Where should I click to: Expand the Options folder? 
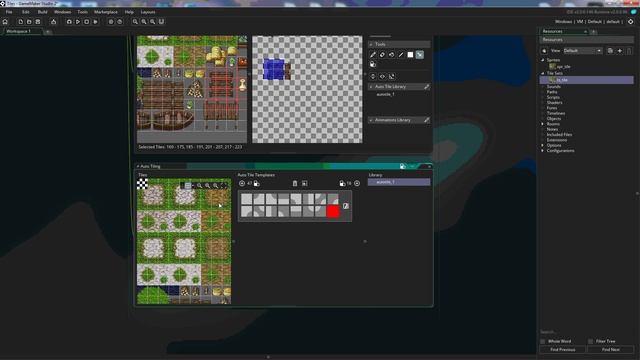point(543,145)
